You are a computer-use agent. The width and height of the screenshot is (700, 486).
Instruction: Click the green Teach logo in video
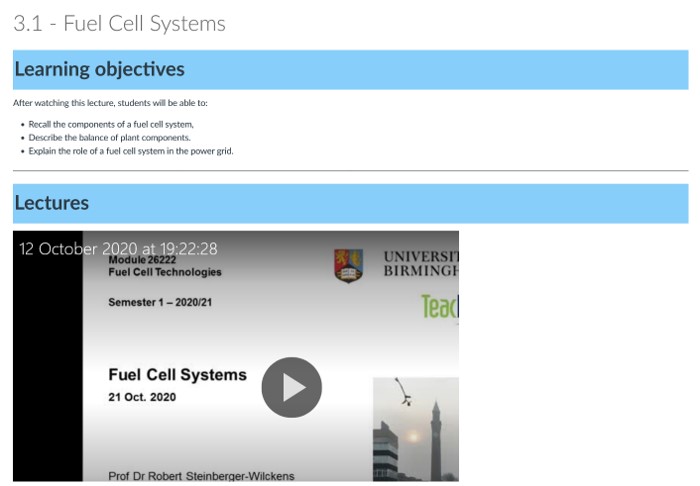(440, 307)
